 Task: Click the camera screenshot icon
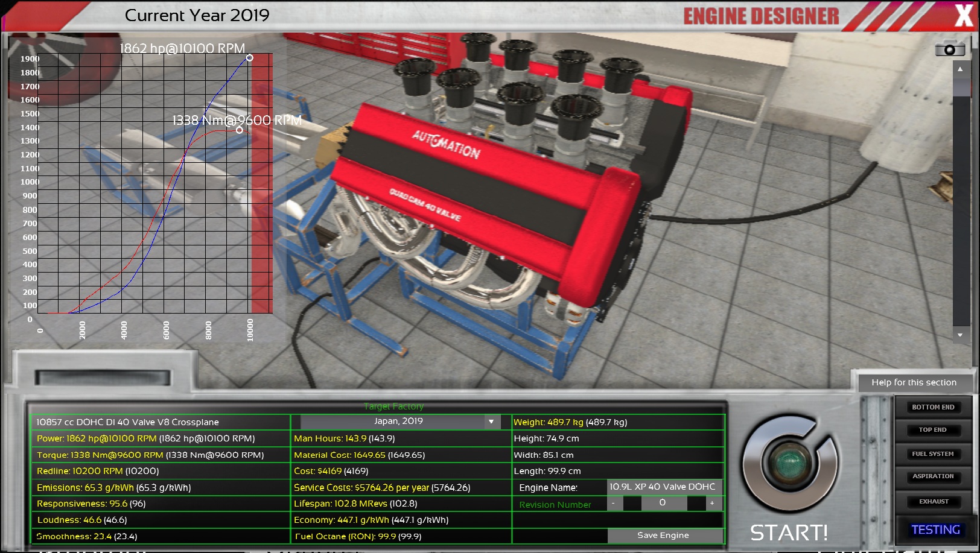pyautogui.click(x=950, y=48)
